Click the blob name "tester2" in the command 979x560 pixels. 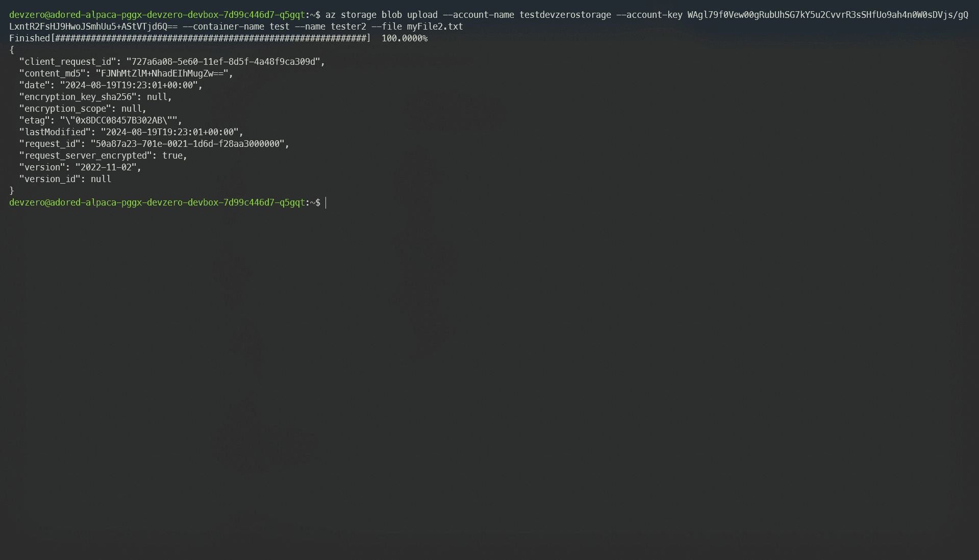[x=349, y=26]
